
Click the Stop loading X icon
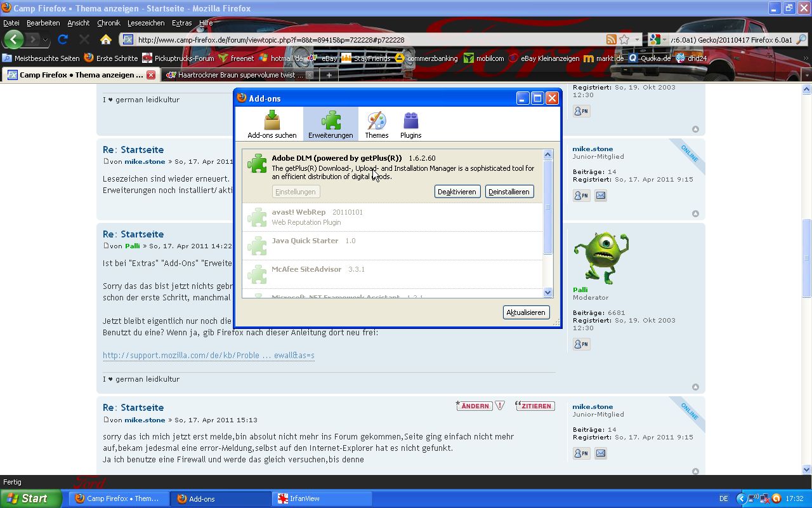84,39
